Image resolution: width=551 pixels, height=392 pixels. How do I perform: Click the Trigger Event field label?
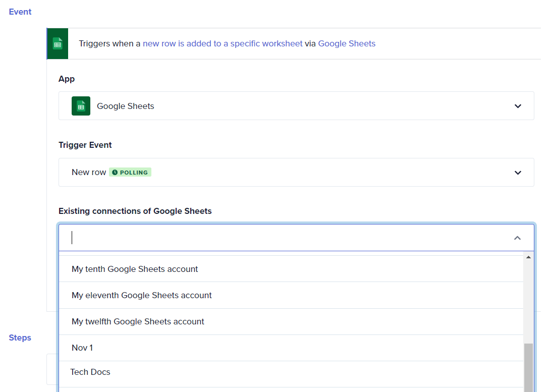85,145
